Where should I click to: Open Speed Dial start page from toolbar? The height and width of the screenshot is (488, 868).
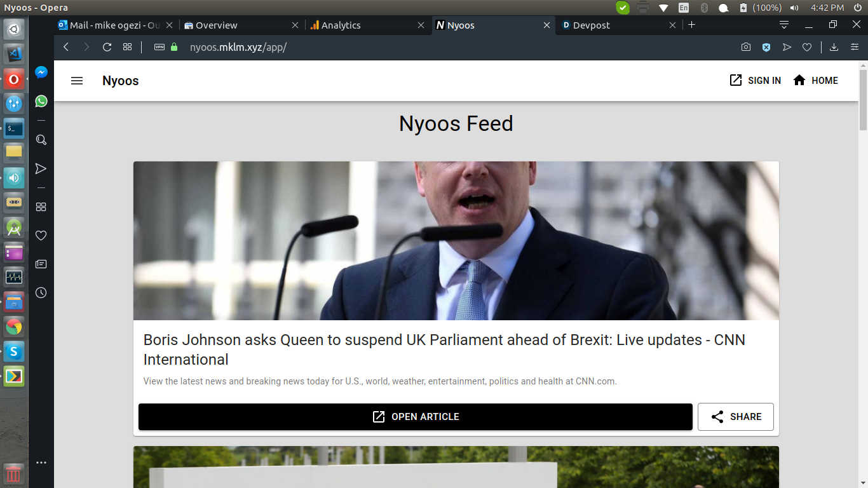127,47
